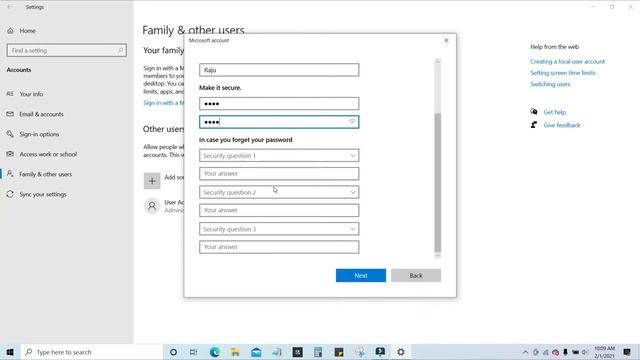640x360 pixels.
Task: Click the taskbar clock showing the date
Action: point(604,352)
